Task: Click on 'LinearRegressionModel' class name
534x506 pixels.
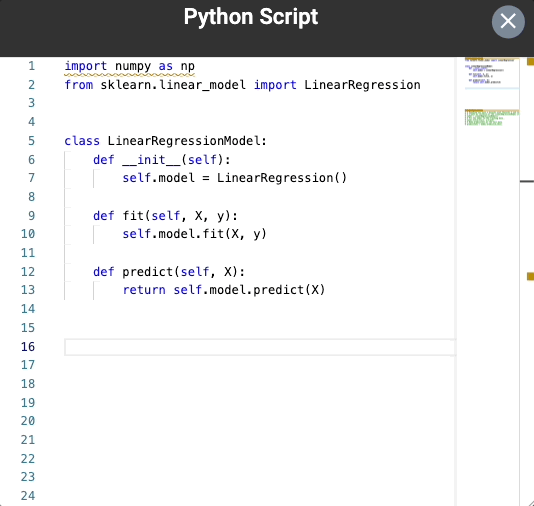Action: click(x=184, y=141)
